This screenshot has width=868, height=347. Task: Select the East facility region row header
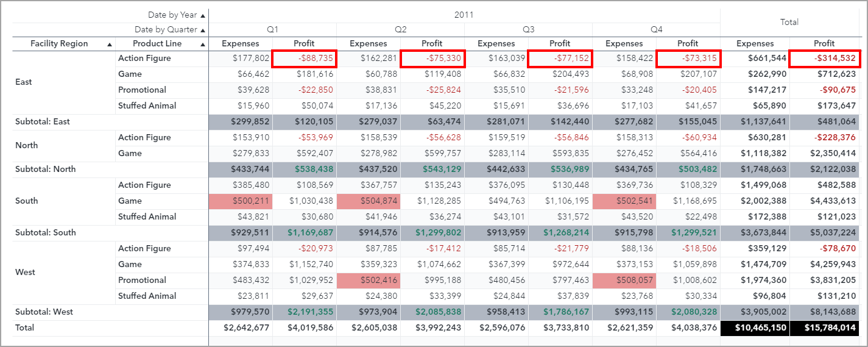24,82
